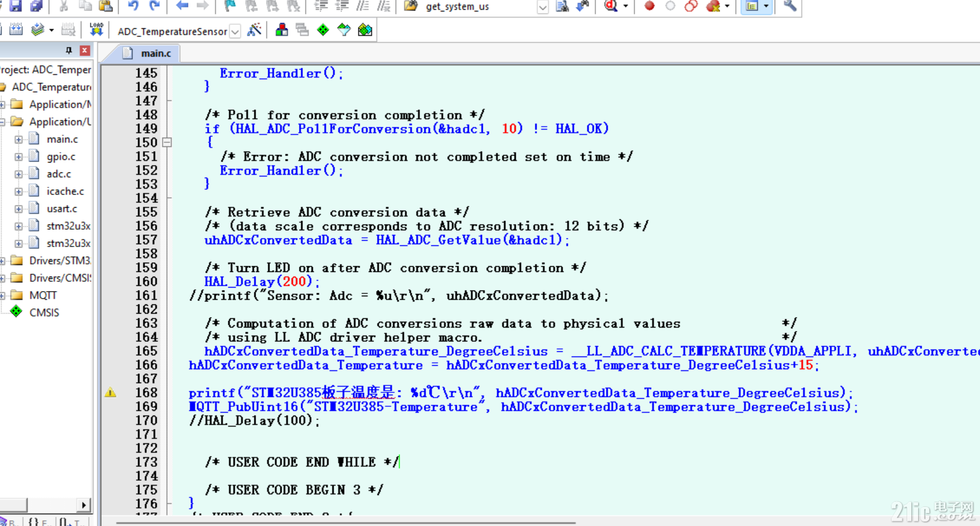This screenshot has height=526, width=980.
Task: Download code to flash with LOAD
Action: (97, 30)
